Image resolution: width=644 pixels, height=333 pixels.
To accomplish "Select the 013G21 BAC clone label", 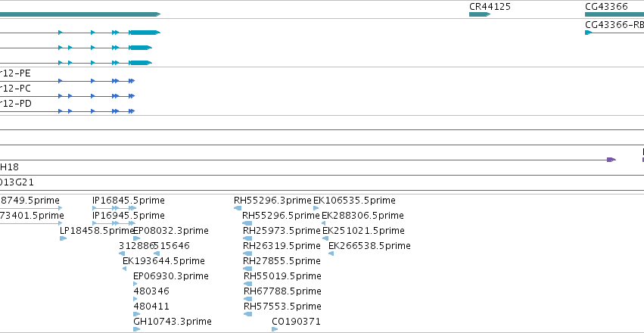I will tap(17, 182).
